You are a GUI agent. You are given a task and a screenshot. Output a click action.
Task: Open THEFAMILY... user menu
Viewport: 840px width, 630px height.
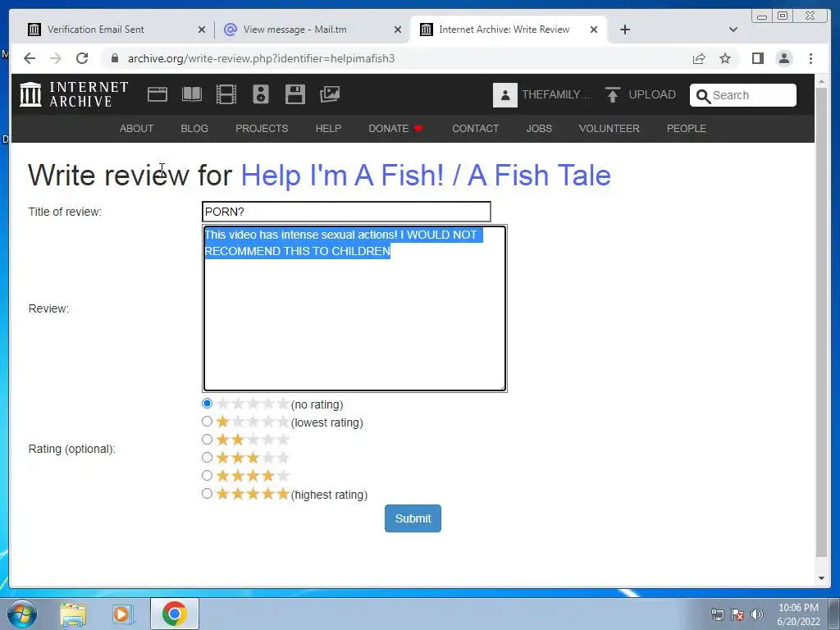pos(555,95)
